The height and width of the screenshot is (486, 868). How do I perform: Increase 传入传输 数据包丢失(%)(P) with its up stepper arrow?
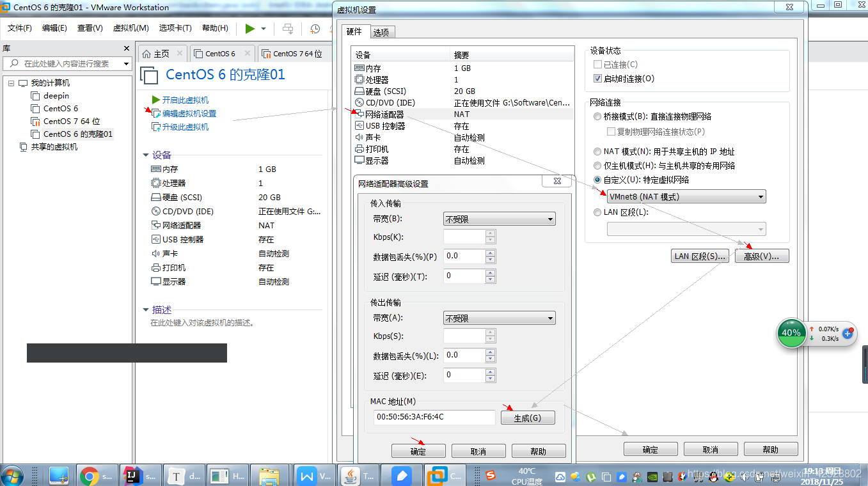[491, 253]
